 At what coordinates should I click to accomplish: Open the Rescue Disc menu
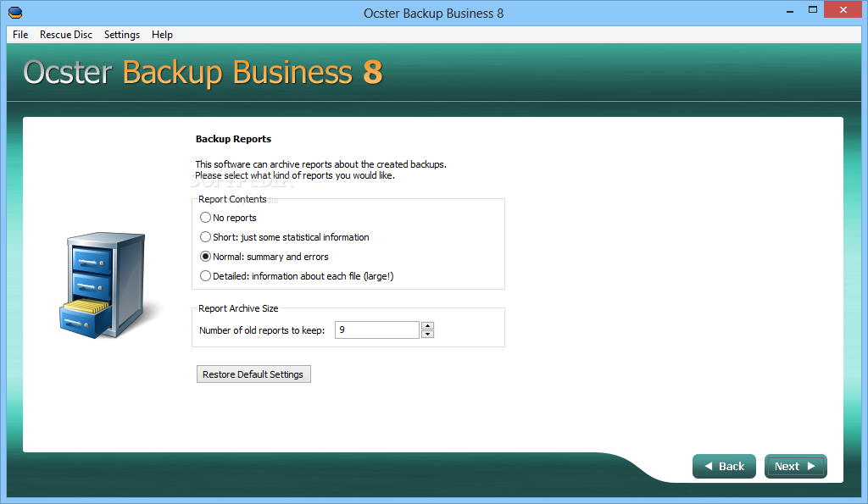pyautogui.click(x=66, y=34)
